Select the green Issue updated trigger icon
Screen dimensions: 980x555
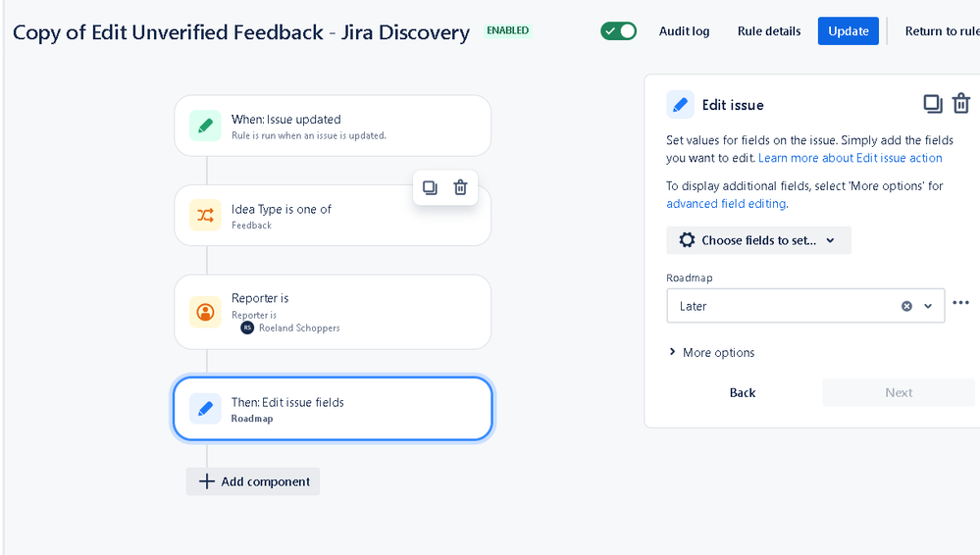pos(205,126)
